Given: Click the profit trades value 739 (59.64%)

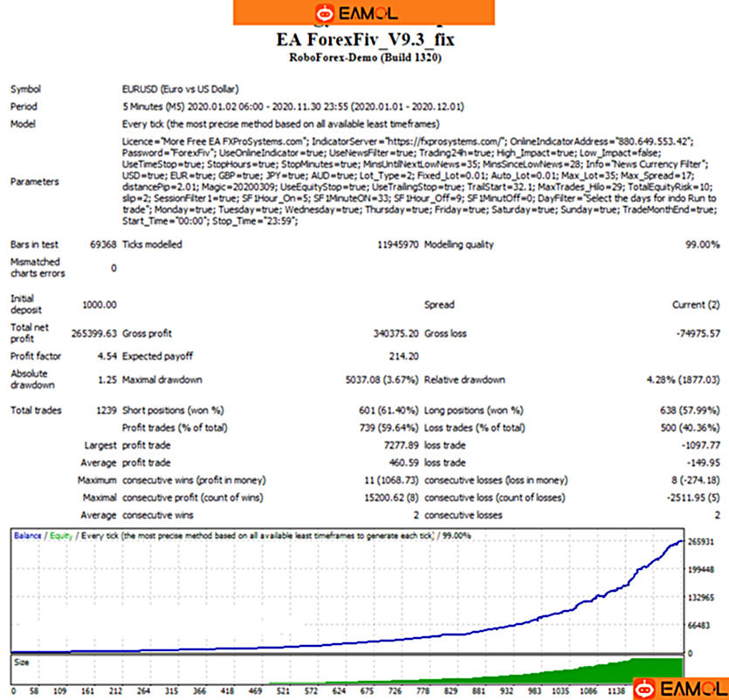Looking at the screenshot, I should click(389, 428).
